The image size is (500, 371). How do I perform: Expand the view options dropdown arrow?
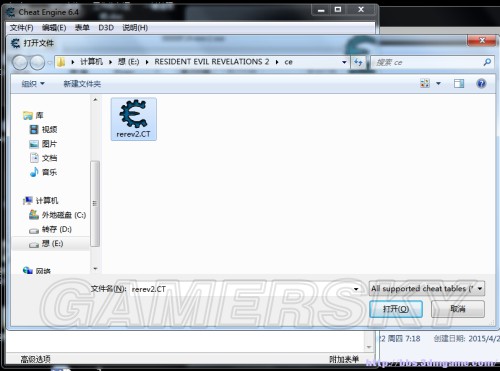coord(439,83)
